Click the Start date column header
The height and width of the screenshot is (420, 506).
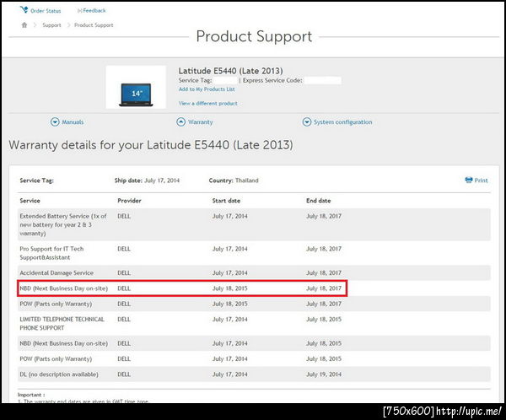[226, 201]
